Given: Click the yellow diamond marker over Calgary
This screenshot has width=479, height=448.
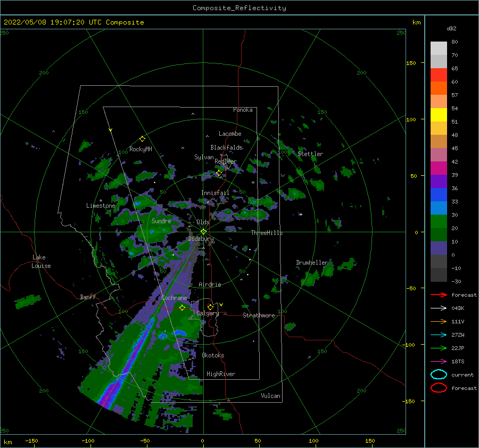Looking at the screenshot, I should click(x=210, y=307).
